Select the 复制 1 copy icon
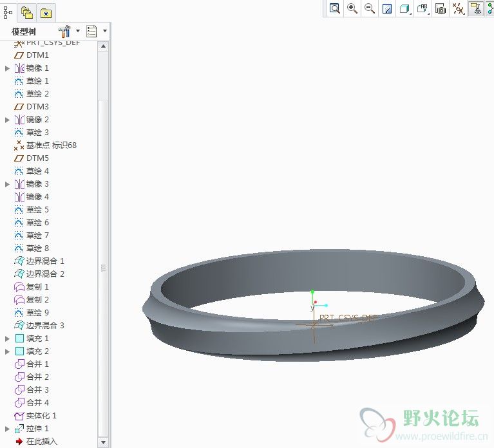The image size is (494, 448). [x=19, y=287]
